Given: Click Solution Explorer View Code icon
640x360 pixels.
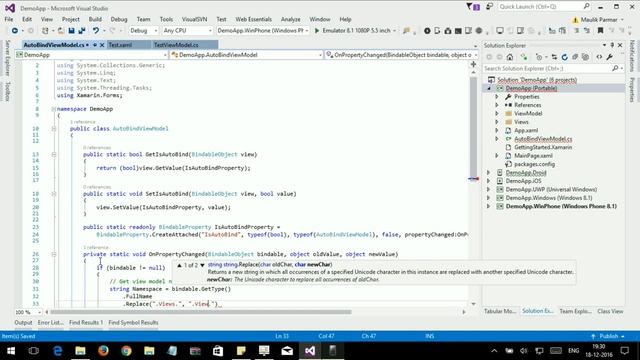Looking at the screenshot, I should point(599,57).
